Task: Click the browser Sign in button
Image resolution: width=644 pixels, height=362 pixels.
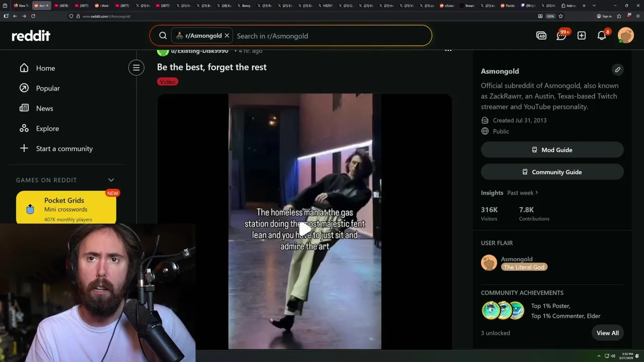Action: (x=604, y=16)
